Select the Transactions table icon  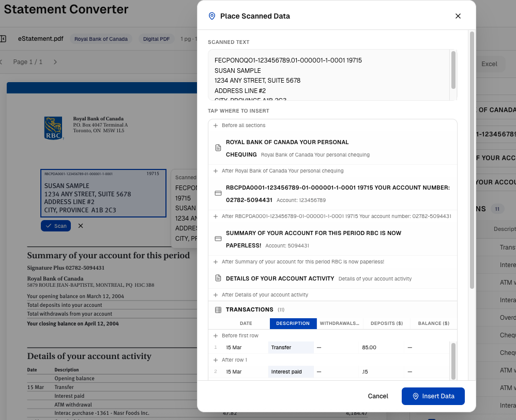(x=218, y=310)
